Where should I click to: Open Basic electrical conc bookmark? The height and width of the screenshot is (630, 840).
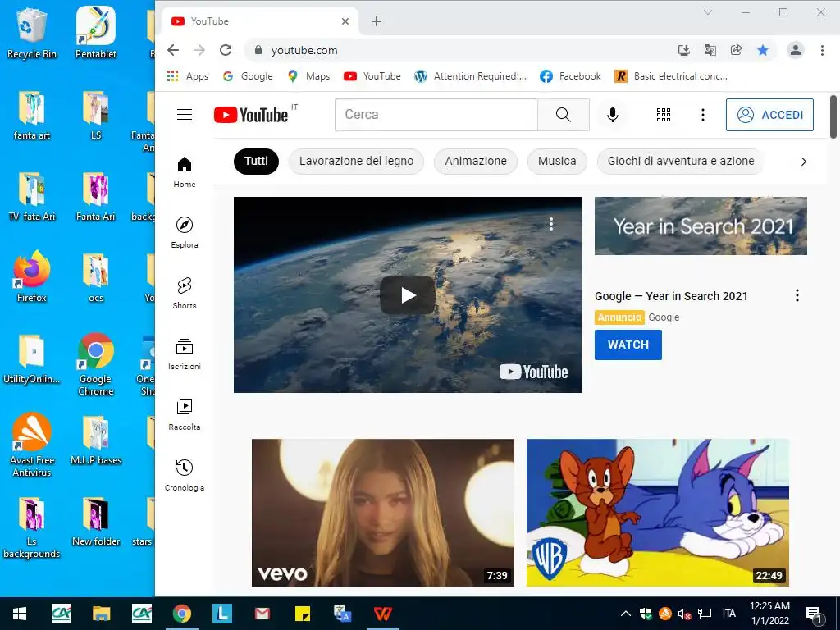[x=671, y=76]
